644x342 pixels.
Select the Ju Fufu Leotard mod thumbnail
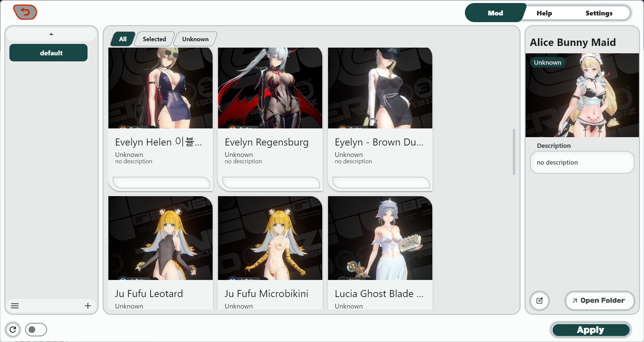point(160,238)
